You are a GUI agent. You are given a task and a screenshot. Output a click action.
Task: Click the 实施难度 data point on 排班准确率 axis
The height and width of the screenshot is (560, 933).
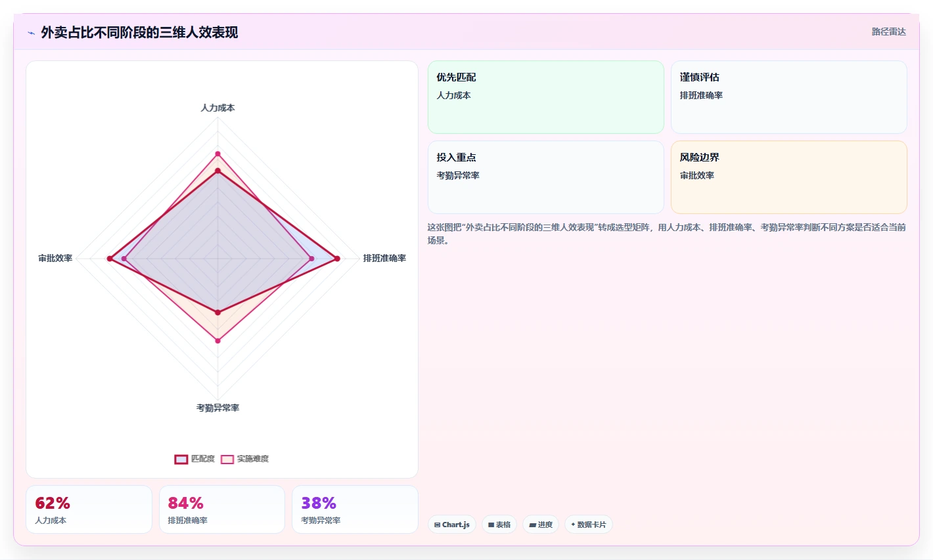pos(311,259)
